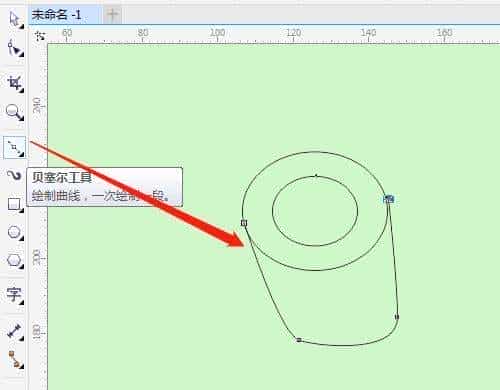
Task: Select the Connector tool at toolbox bottom
Action: (14, 359)
